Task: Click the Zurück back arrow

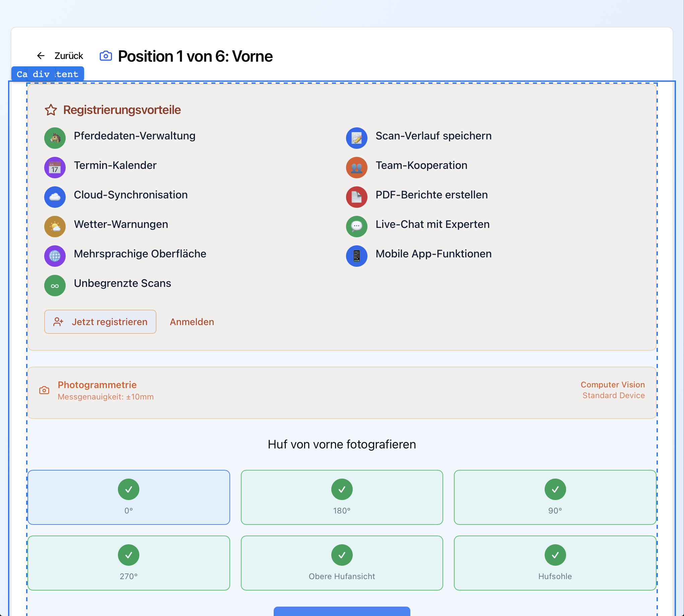Action: (41, 56)
